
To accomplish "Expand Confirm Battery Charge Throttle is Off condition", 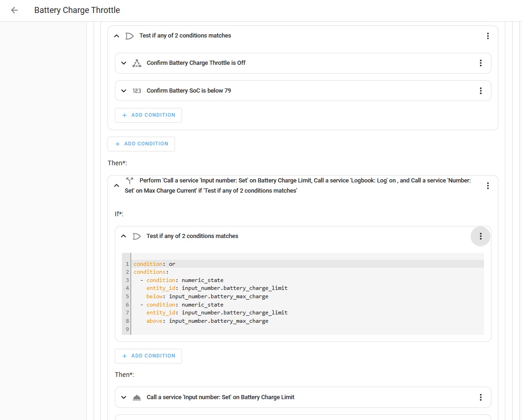I will click(x=124, y=63).
